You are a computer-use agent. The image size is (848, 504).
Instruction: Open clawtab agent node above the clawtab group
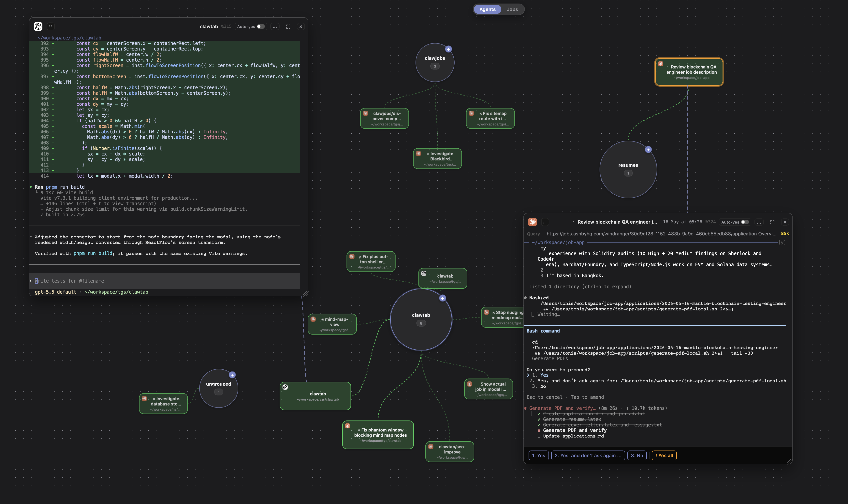443,278
